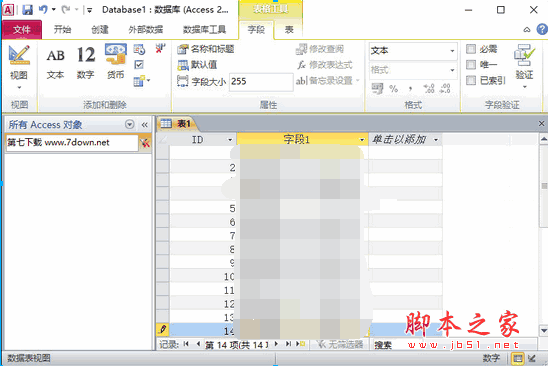Close the 表1 table document
The width and height of the screenshot is (548, 366).
pyautogui.click(x=541, y=123)
